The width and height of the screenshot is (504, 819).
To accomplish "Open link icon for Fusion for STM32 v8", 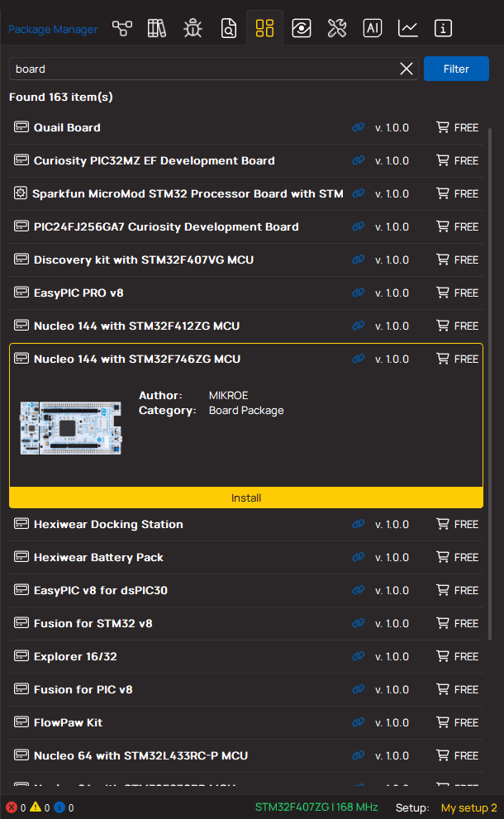I will click(x=358, y=623).
